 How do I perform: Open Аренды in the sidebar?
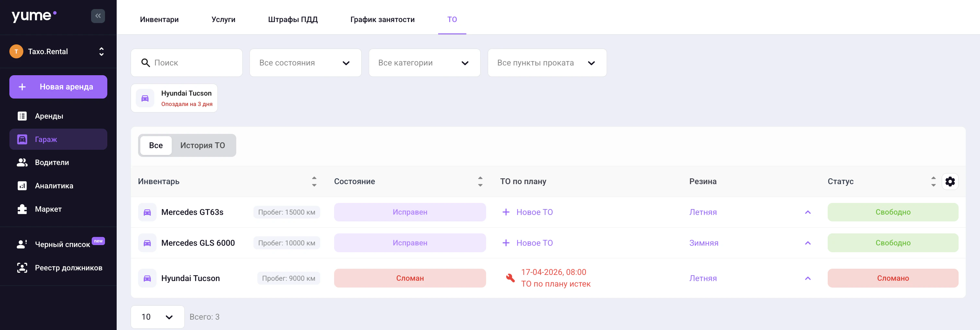click(x=58, y=116)
